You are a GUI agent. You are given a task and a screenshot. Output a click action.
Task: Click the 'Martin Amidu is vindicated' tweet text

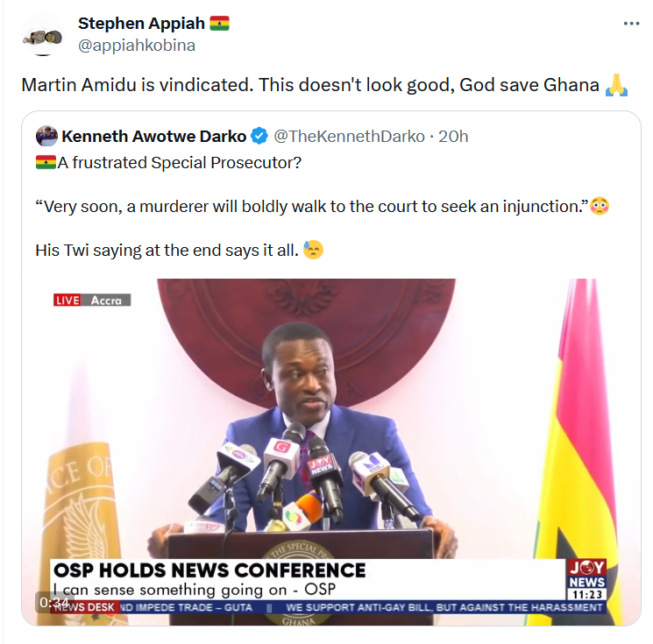click(x=309, y=85)
